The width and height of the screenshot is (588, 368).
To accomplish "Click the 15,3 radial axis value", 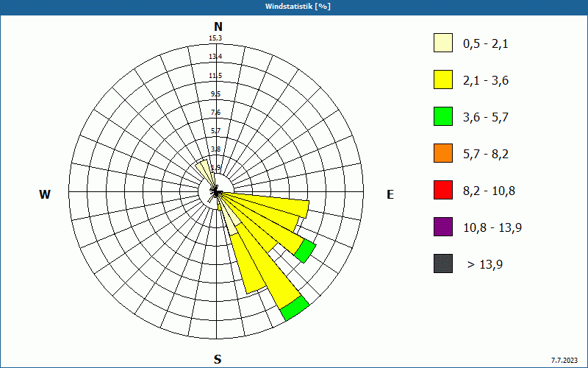I will pyautogui.click(x=215, y=38).
